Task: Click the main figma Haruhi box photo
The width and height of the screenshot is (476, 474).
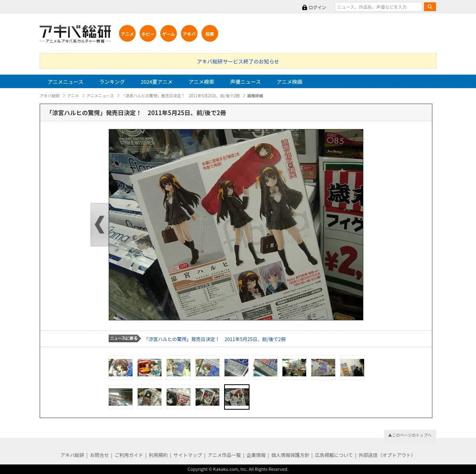Action: pos(236,225)
